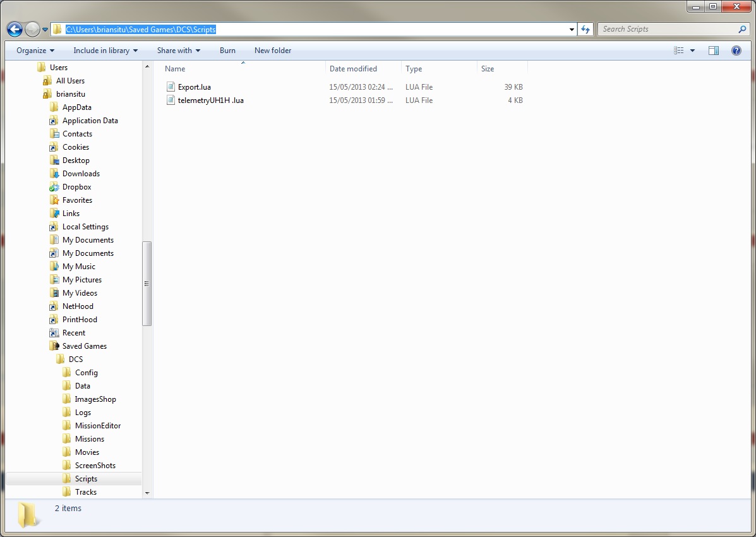This screenshot has height=537, width=756.
Task: Open the recent pages dropdown arrow
Action: click(x=45, y=30)
